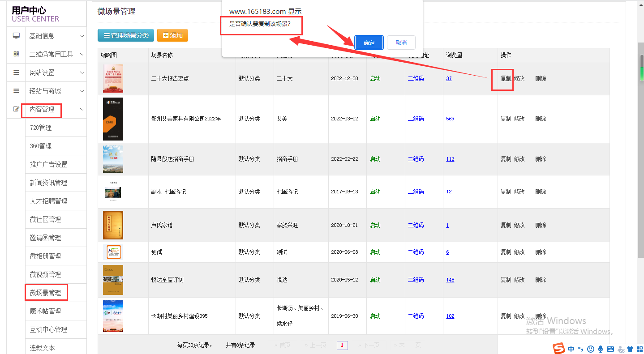The image size is (644, 354).
Task: Toggle Sogou punctuation mode indicator
Action: (x=581, y=349)
